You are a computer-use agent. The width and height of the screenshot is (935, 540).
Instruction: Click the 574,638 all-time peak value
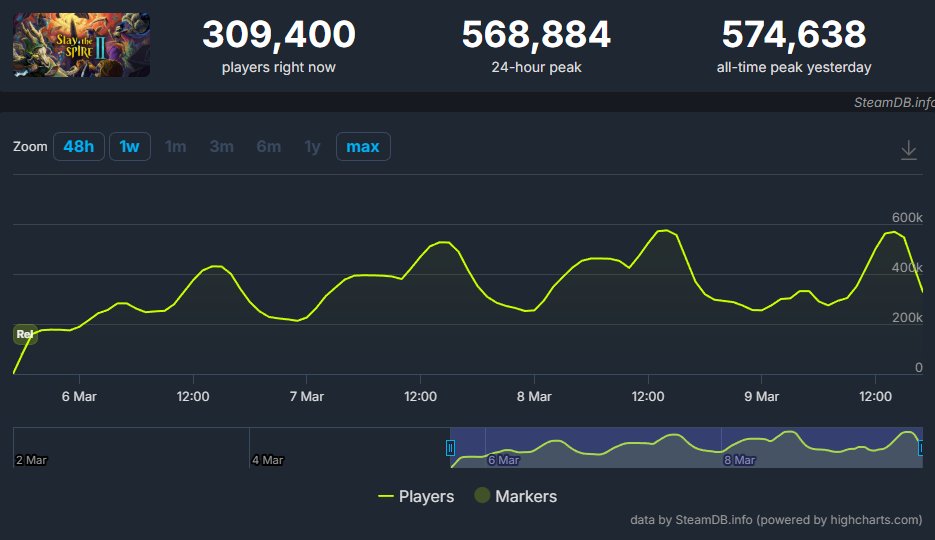click(794, 35)
